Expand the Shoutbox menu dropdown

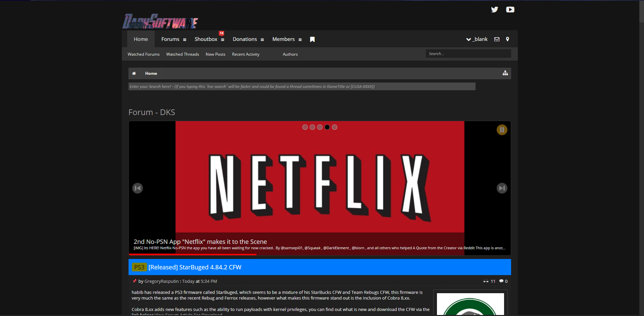(x=222, y=40)
